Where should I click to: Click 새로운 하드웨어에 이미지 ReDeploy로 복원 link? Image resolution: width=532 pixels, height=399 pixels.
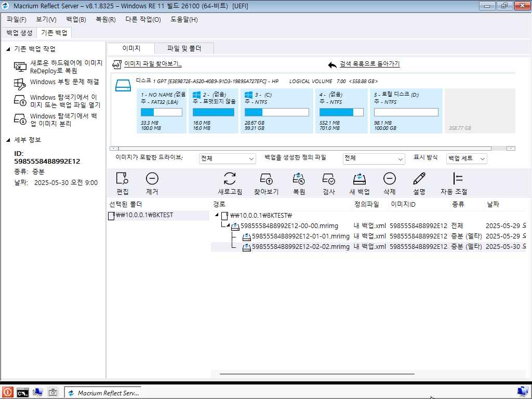tap(66, 67)
